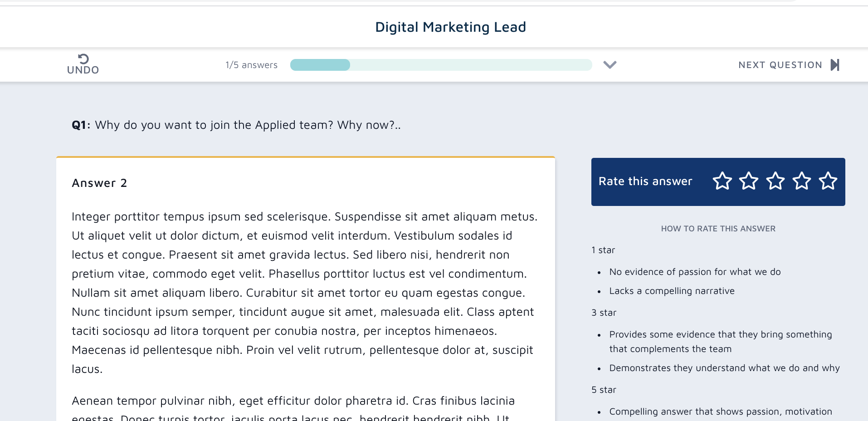Click the Undo circular arrow icon
Screen dimensions: 868x421
pyautogui.click(x=83, y=59)
